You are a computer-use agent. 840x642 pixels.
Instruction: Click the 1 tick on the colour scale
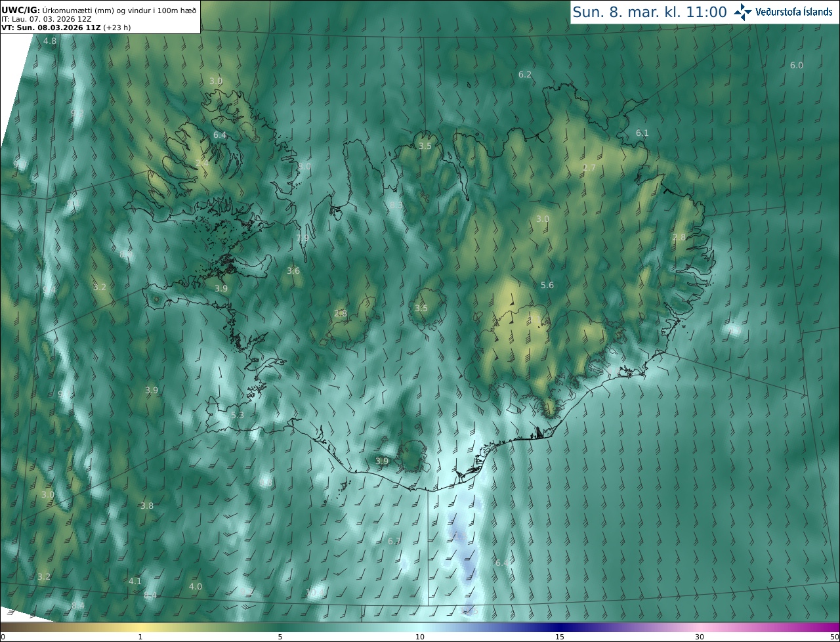[140, 637]
